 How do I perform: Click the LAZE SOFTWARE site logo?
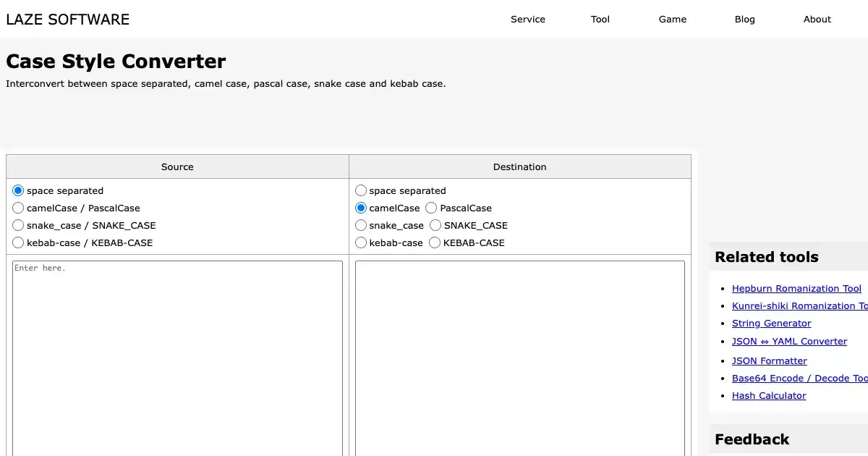68,20
